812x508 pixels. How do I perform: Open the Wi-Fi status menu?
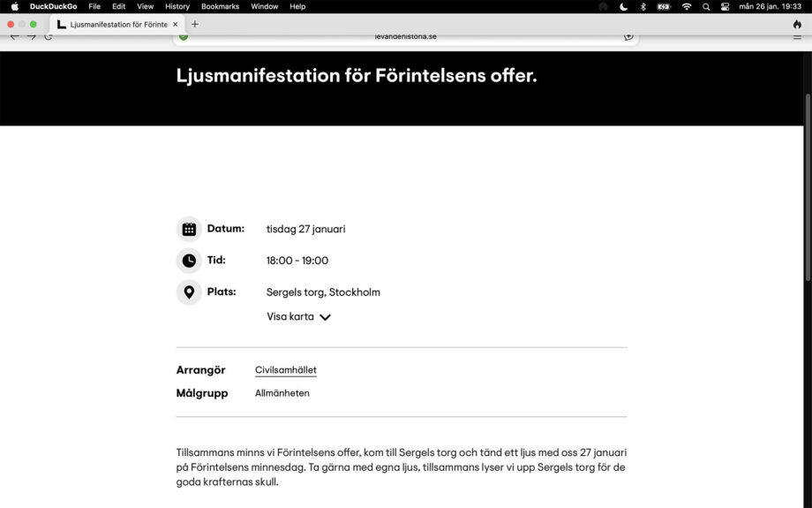687,6
